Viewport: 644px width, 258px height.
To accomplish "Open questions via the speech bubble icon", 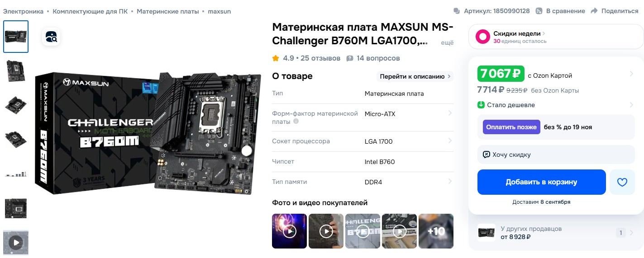I will [x=349, y=58].
